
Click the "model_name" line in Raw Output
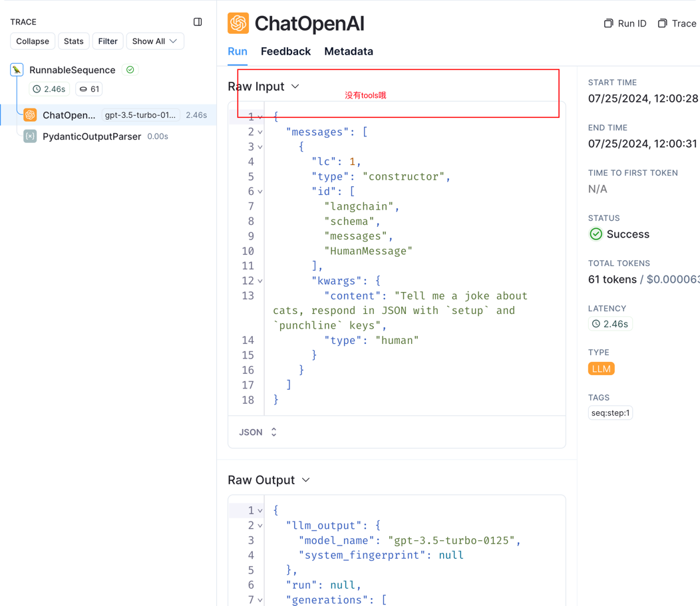[x=409, y=540]
